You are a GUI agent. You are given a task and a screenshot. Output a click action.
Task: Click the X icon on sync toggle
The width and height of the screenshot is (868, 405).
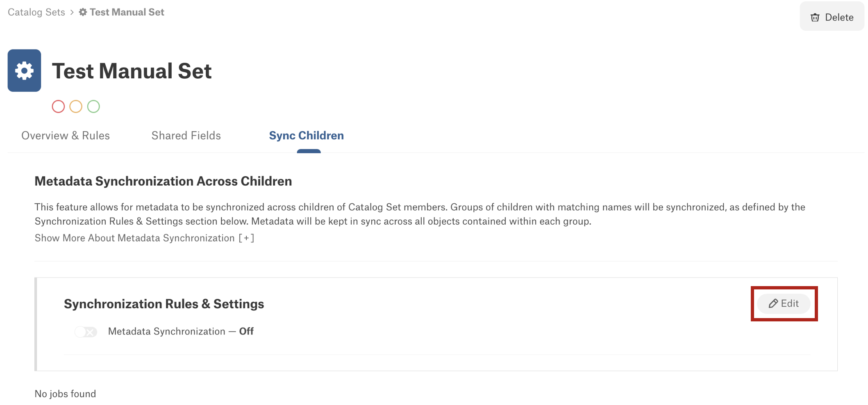90,332
